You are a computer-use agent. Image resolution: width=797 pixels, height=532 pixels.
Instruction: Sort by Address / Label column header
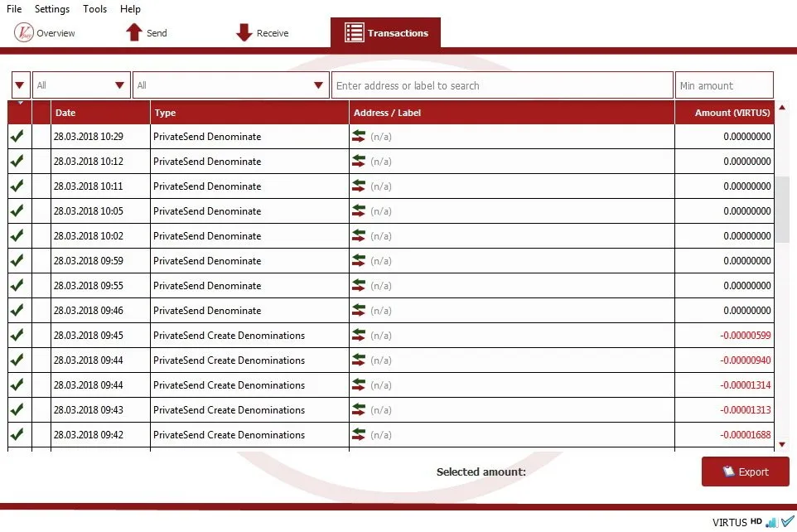click(512, 113)
